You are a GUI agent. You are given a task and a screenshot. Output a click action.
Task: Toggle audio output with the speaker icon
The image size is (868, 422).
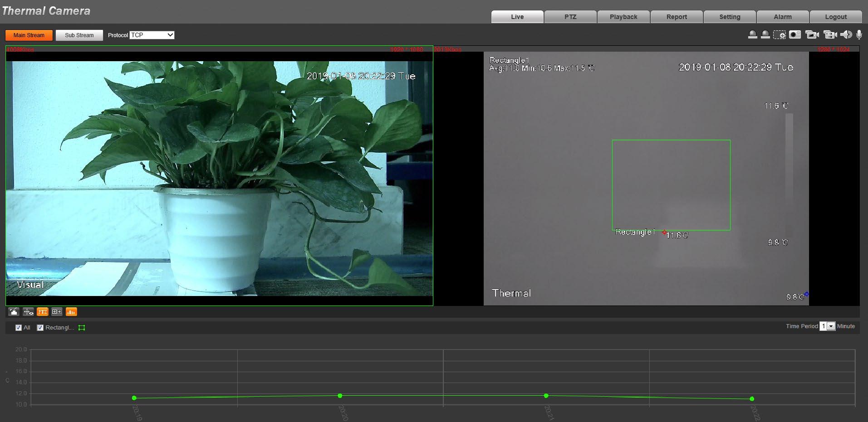click(846, 35)
